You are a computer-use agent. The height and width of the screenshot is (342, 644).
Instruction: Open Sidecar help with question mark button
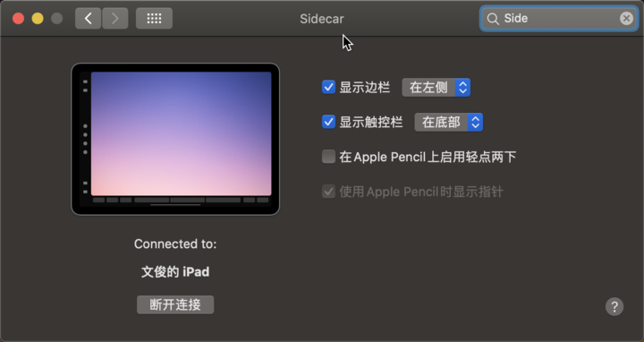click(614, 307)
